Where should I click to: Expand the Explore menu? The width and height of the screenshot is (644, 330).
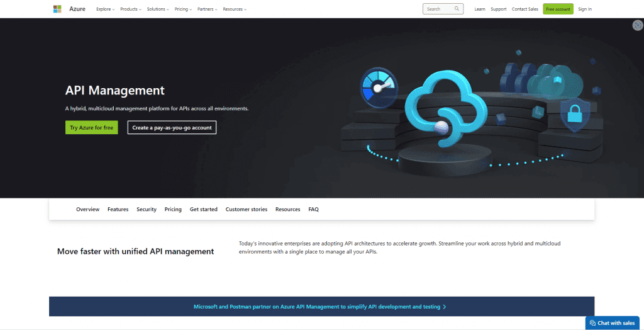[105, 9]
